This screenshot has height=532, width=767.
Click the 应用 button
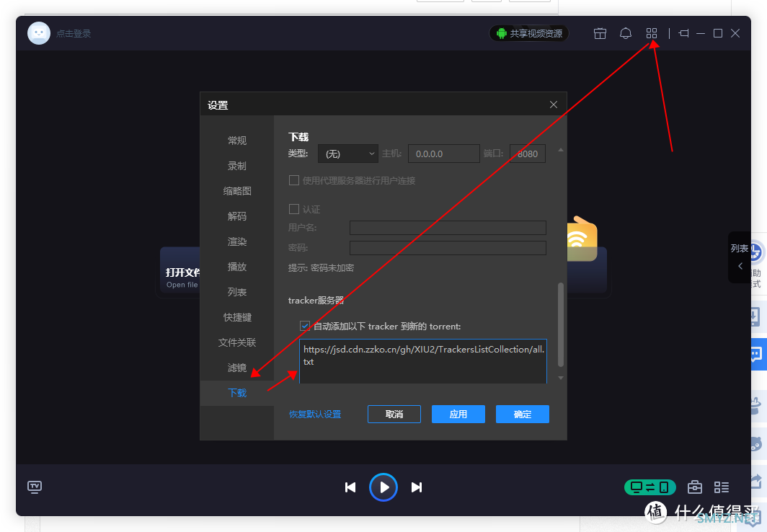[458, 414]
